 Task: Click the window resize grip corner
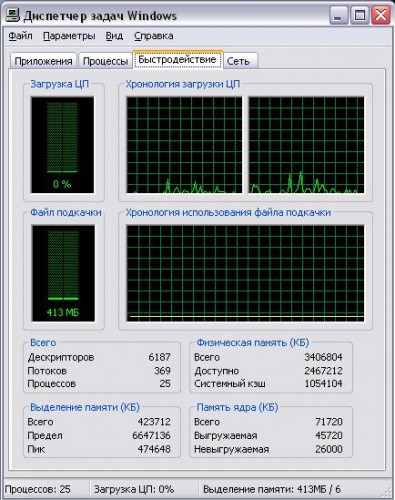(387, 492)
